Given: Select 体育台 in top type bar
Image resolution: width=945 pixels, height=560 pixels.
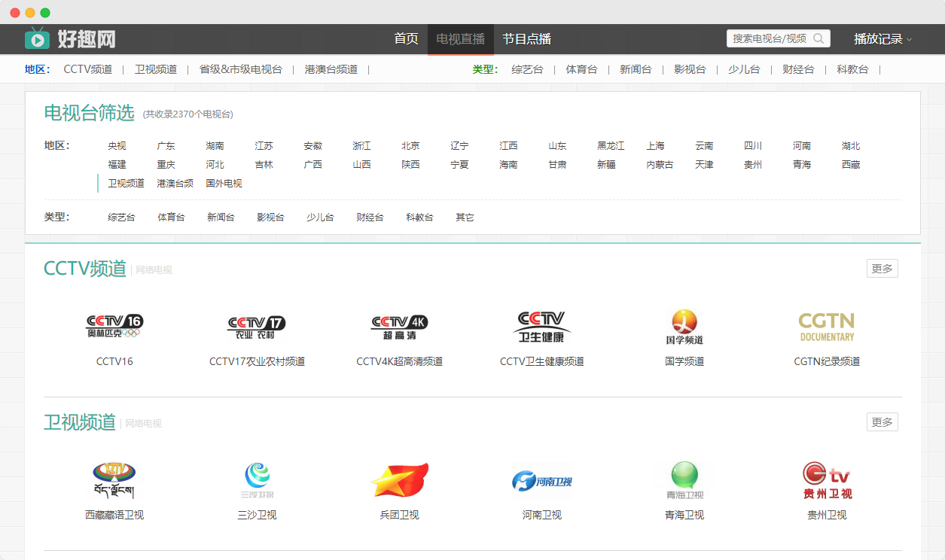Looking at the screenshot, I should (581, 69).
